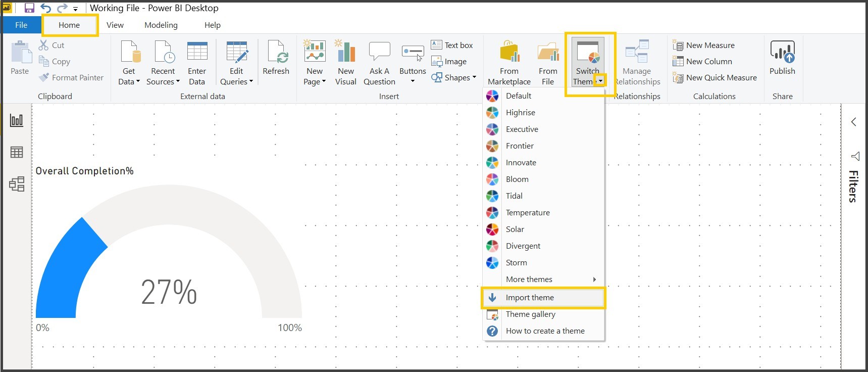The height and width of the screenshot is (372, 868).
Task: Select the Storm theme
Action: [x=544, y=262]
